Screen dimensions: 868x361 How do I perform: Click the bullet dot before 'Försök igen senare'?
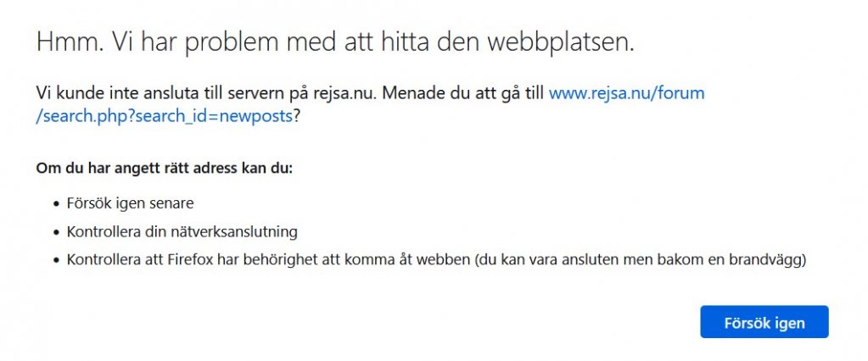[x=55, y=204]
